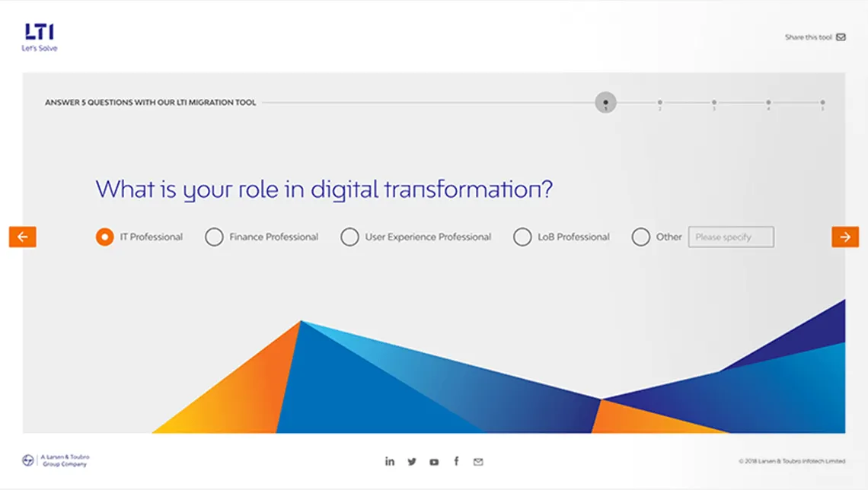This screenshot has width=868, height=490.
Task: Click the 2018 Larsen & Toubro Infotech copyright text
Action: (x=792, y=460)
